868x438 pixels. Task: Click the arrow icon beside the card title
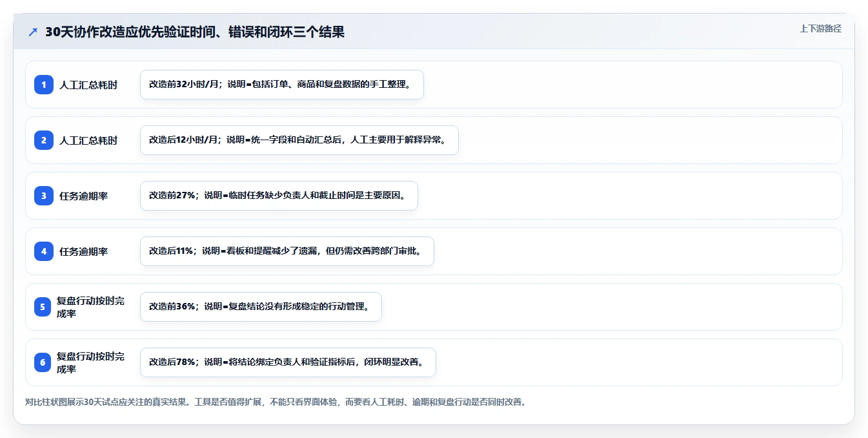(x=33, y=32)
